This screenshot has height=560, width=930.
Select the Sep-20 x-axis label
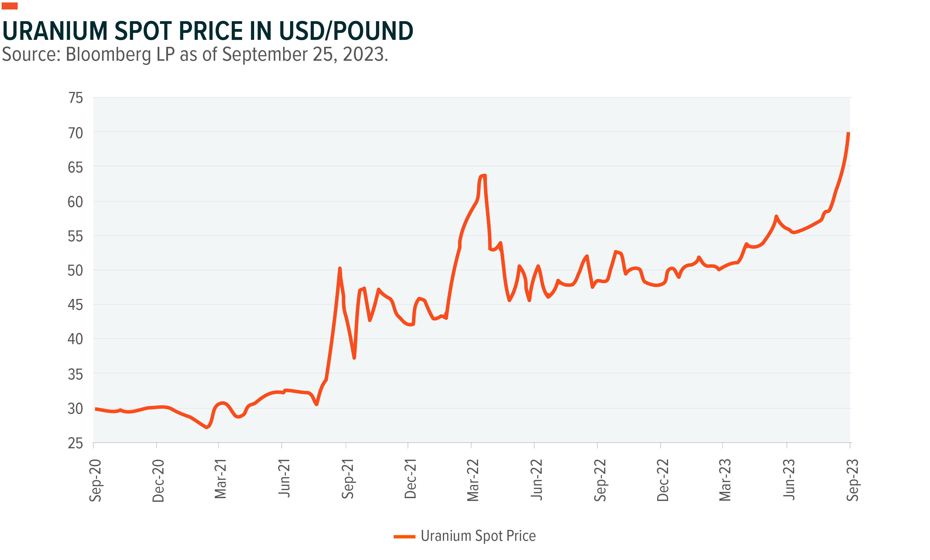(x=95, y=480)
